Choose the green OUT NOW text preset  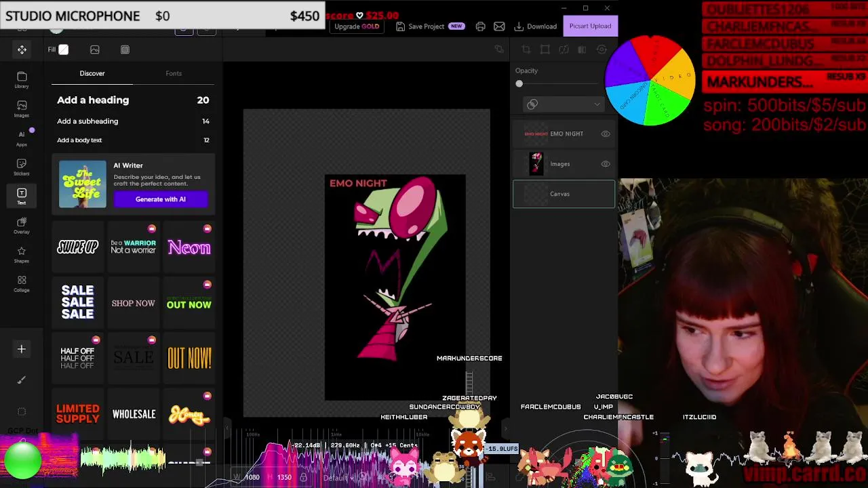coord(189,303)
